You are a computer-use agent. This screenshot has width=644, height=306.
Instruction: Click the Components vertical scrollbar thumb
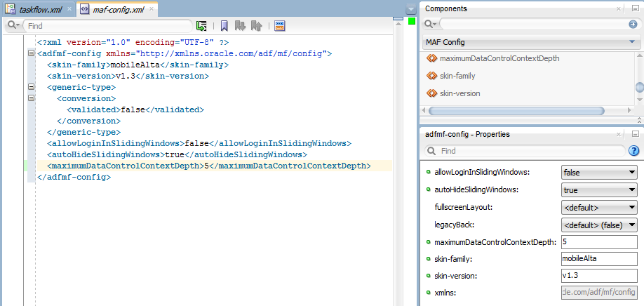point(639,87)
